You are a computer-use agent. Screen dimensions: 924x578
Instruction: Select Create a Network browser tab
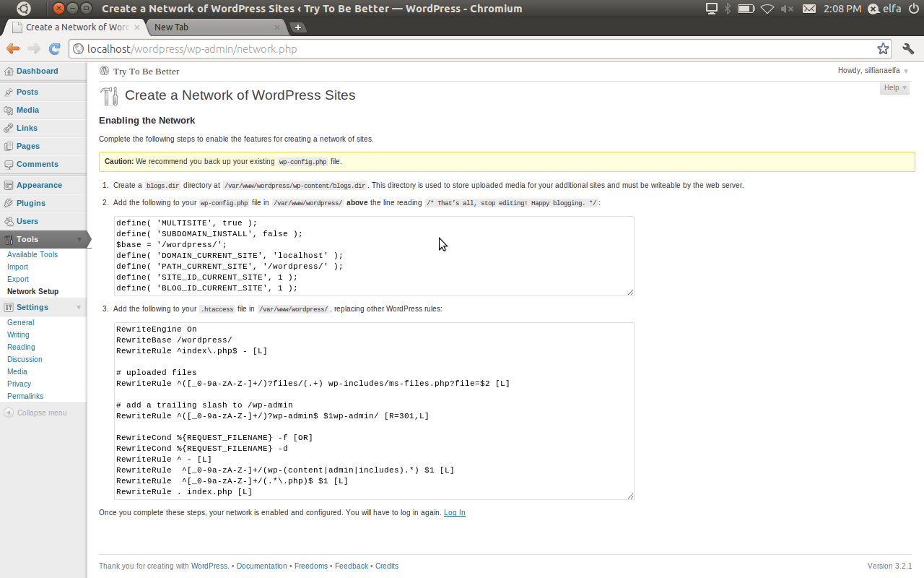pos(77,27)
